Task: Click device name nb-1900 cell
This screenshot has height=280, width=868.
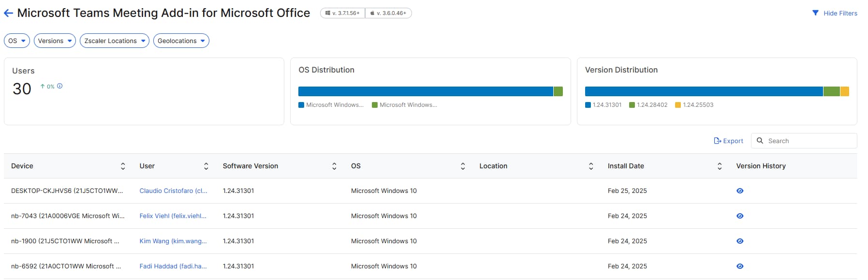Action: tap(65, 241)
